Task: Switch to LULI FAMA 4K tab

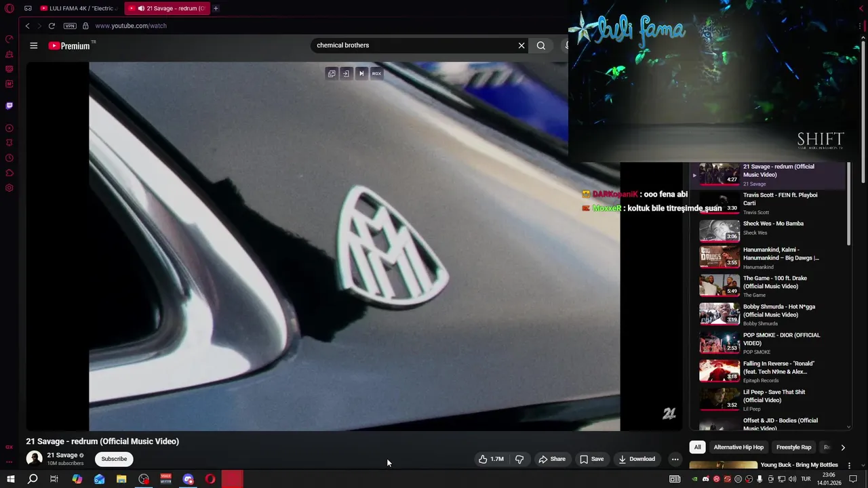Action: (79, 8)
